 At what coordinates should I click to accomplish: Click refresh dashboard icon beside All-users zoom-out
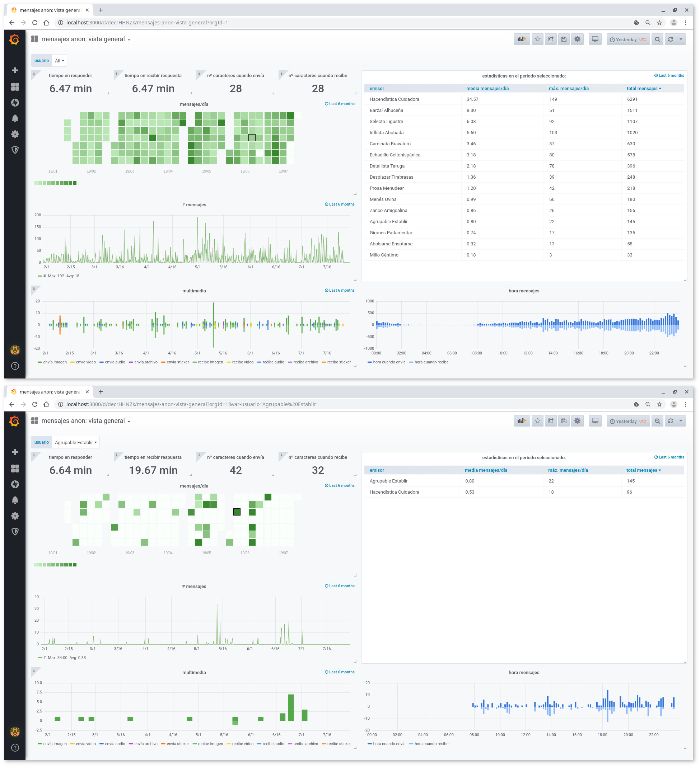pos(670,39)
